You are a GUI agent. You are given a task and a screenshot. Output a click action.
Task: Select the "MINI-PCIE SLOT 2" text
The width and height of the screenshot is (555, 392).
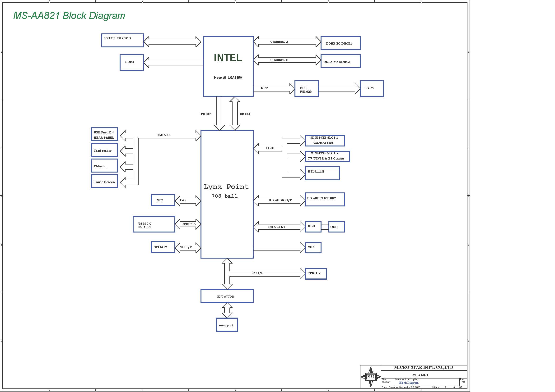pos(324,153)
